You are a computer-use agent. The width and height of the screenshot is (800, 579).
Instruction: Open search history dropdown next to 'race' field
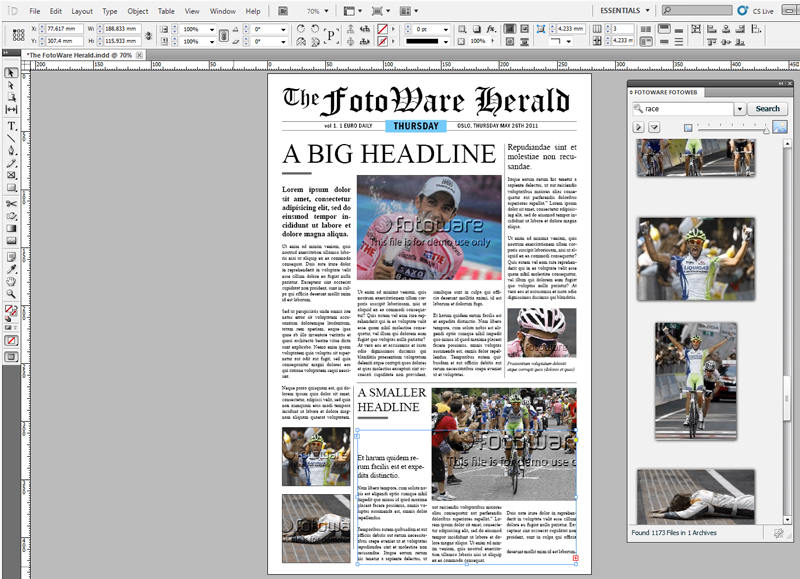[740, 109]
